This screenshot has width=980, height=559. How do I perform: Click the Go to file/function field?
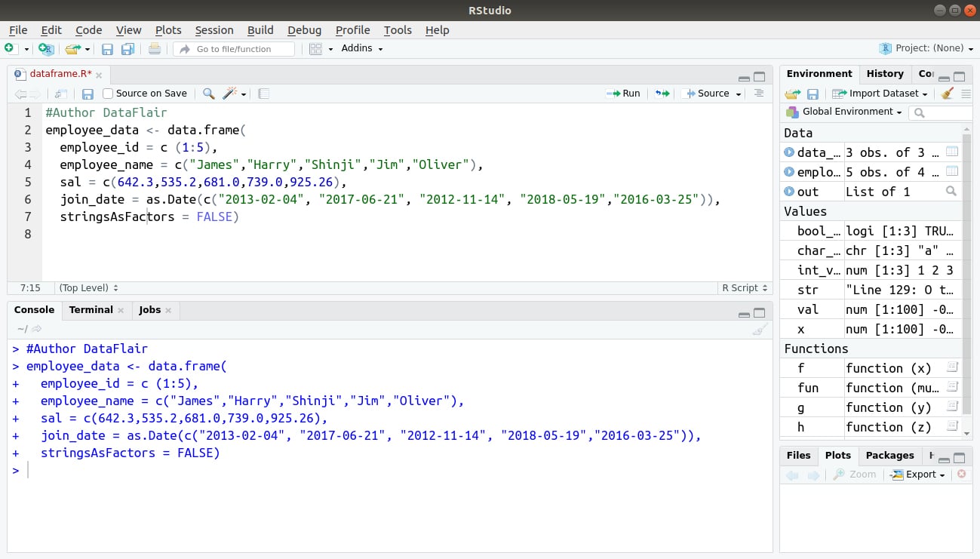tap(234, 49)
